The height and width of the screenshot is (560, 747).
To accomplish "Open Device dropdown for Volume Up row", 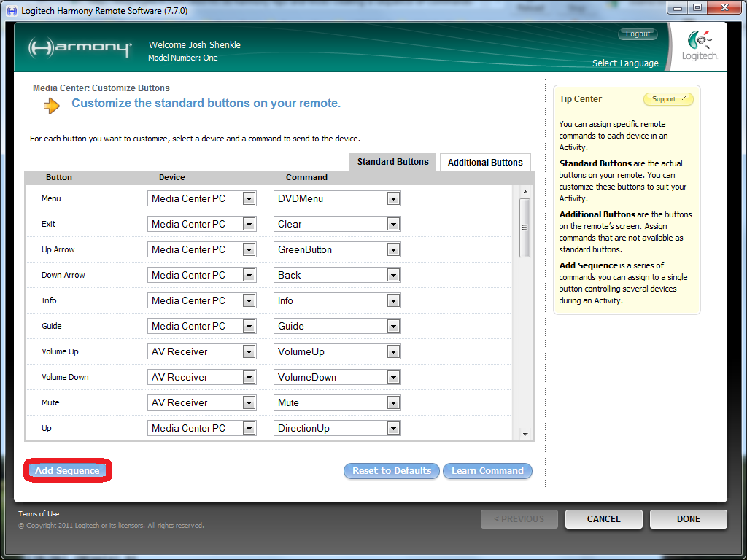I will [201, 351].
